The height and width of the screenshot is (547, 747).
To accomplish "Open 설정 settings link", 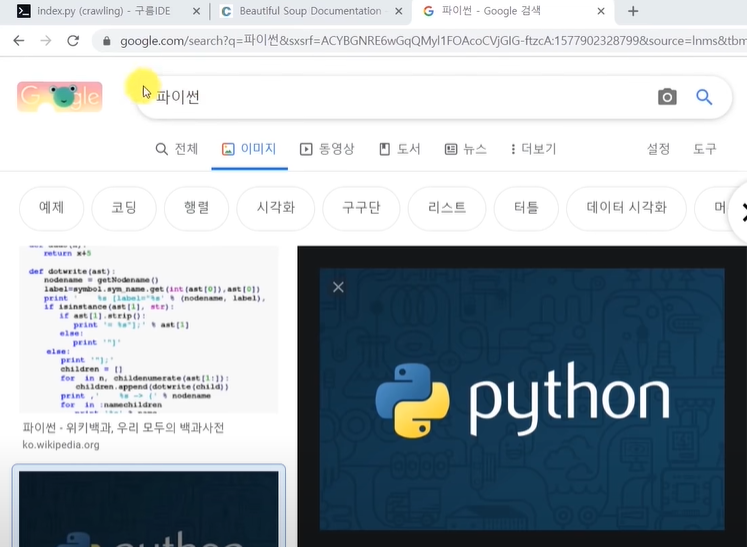I will click(658, 149).
